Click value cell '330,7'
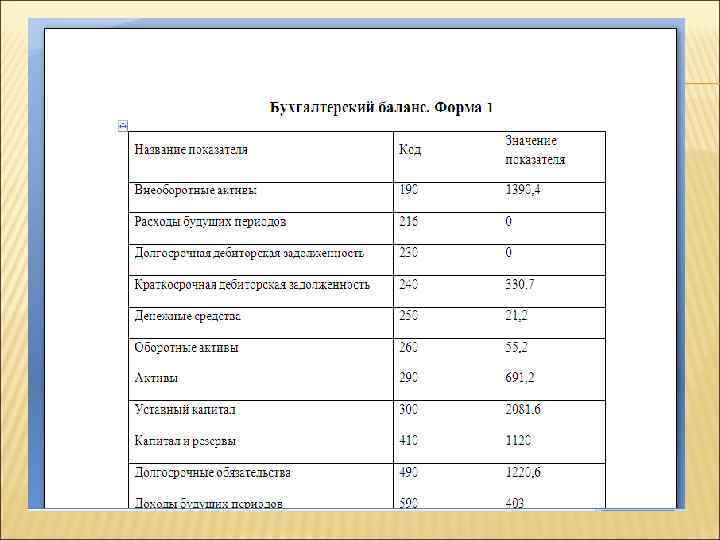The height and width of the screenshot is (540, 720). (x=520, y=285)
